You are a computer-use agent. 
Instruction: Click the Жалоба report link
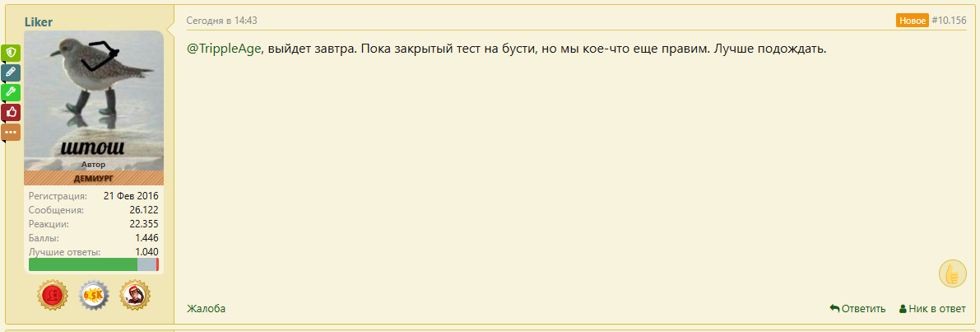pyautogui.click(x=207, y=308)
